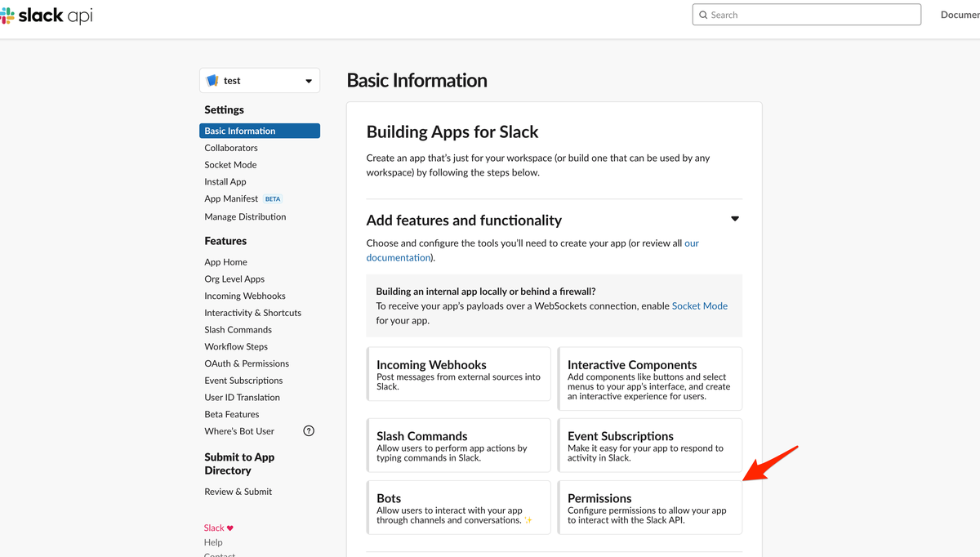980x557 pixels.
Task: Open Collaborators settings page
Action: (x=231, y=148)
